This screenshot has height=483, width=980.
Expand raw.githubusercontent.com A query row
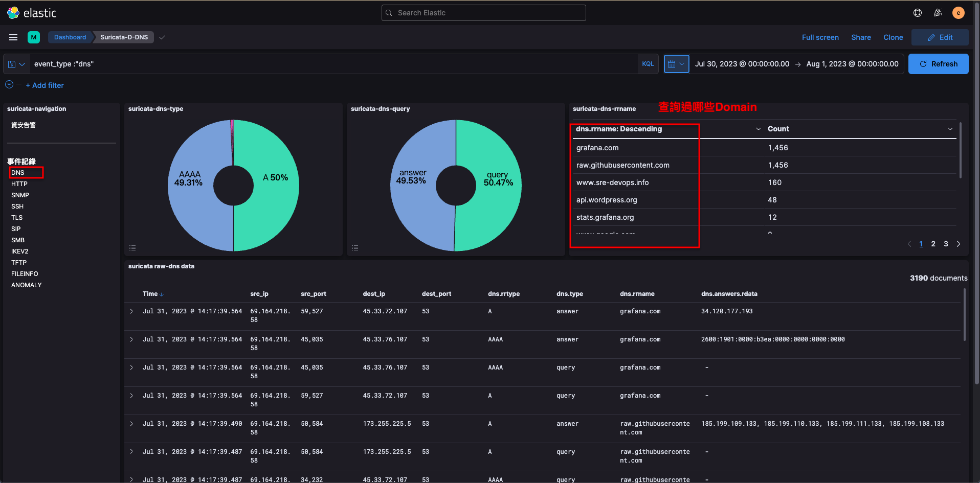[131, 452]
